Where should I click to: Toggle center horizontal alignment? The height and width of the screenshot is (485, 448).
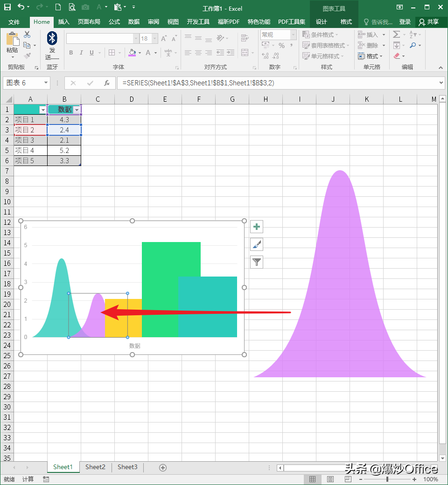click(198, 53)
